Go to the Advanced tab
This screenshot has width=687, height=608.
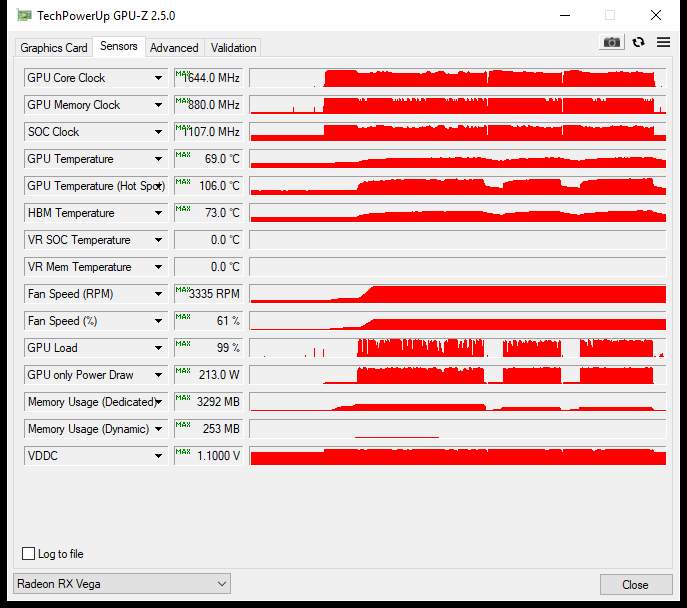point(174,48)
